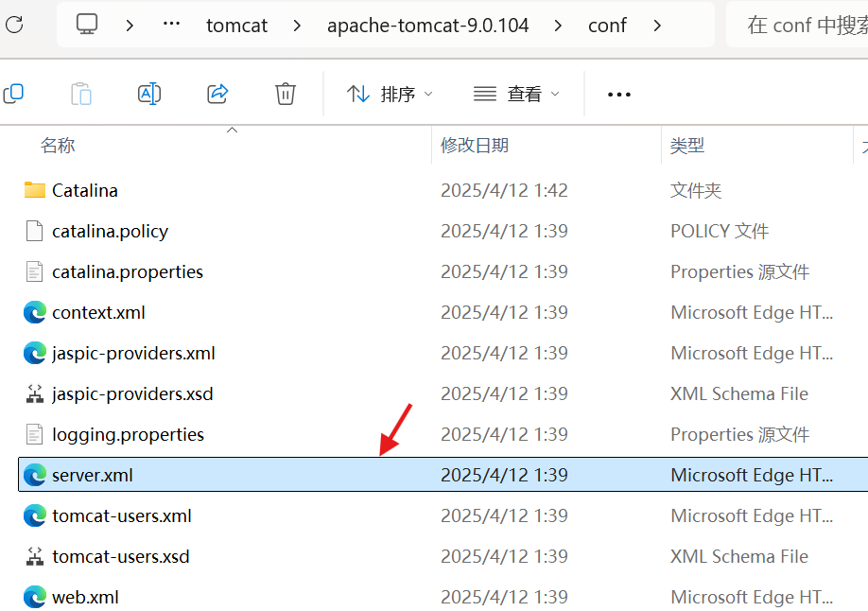Select the server.xml file name

tap(93, 476)
